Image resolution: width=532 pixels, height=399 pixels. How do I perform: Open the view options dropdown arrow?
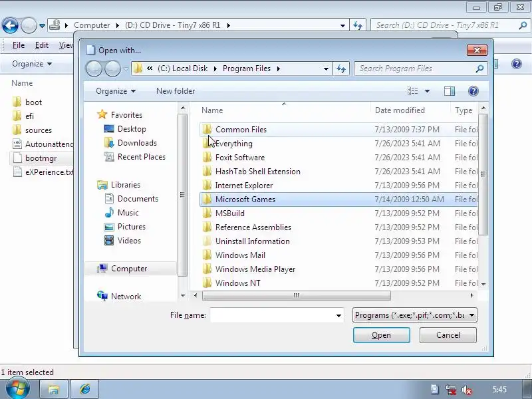[427, 91]
